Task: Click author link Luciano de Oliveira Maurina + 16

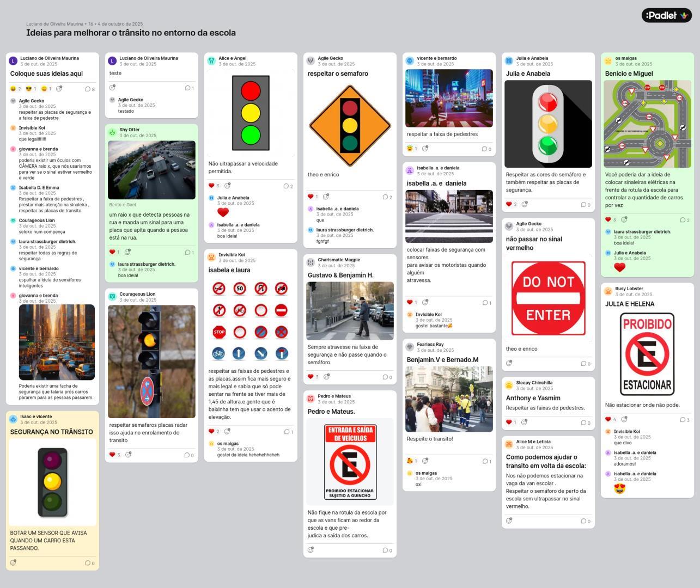Action: [57, 24]
